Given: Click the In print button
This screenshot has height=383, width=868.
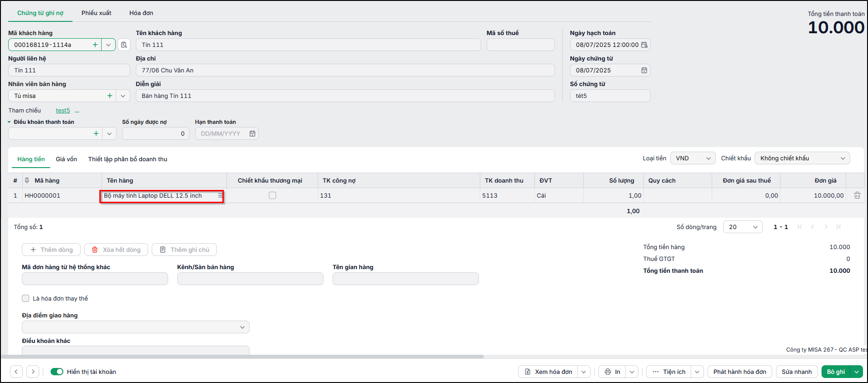Looking at the screenshot, I should pyautogui.click(x=612, y=372).
